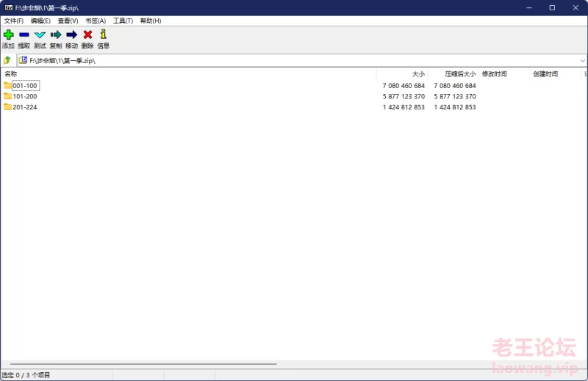Screen dimensions: 588x381
Task: Sort by the Modified (修改时间) column header
Action: click(504, 74)
